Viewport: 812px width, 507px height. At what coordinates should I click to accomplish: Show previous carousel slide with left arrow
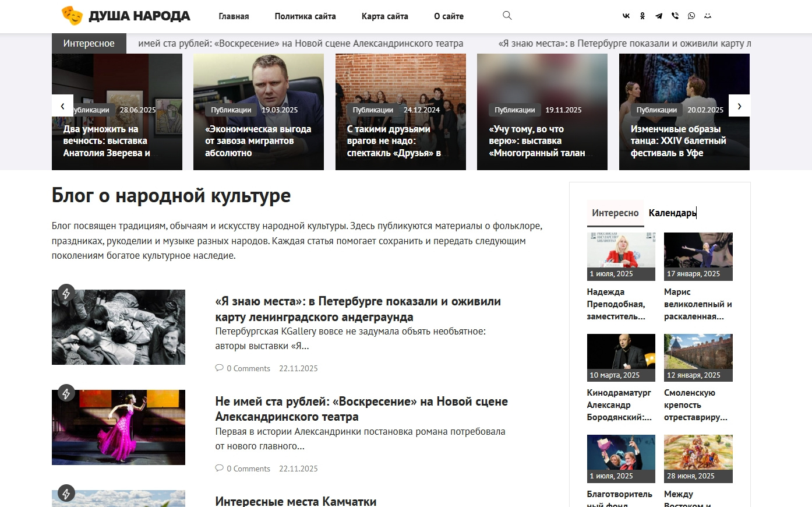[62, 105]
